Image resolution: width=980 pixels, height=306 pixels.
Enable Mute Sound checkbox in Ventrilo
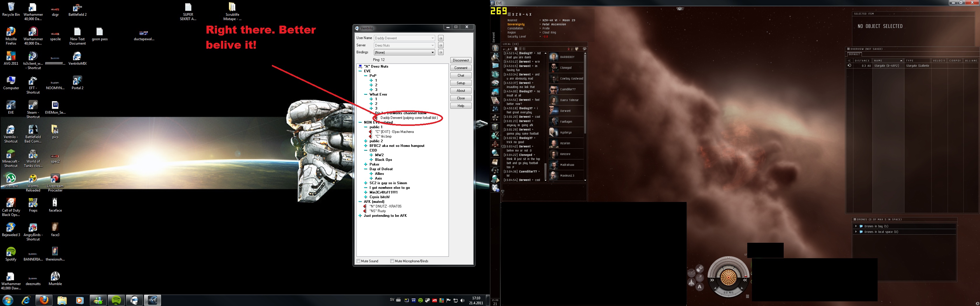(358, 261)
